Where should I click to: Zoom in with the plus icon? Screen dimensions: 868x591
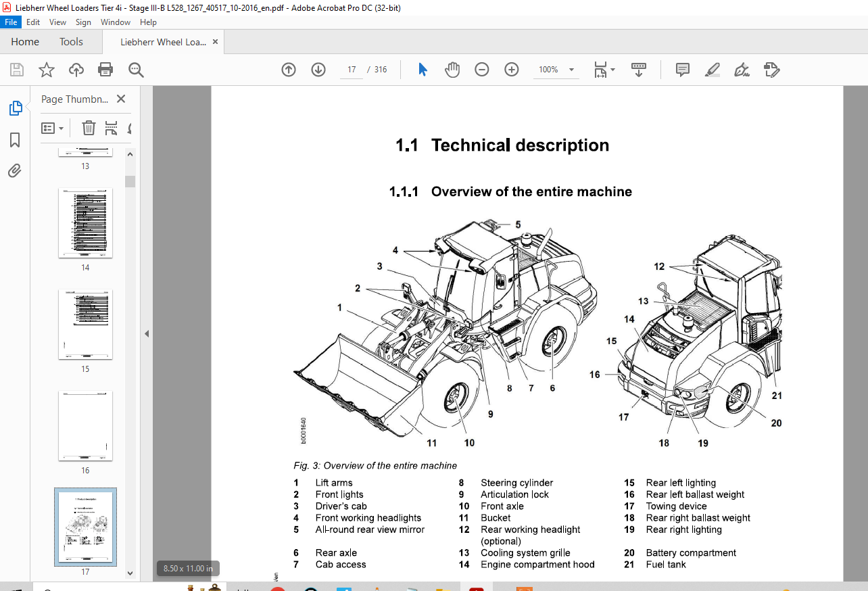coord(512,70)
